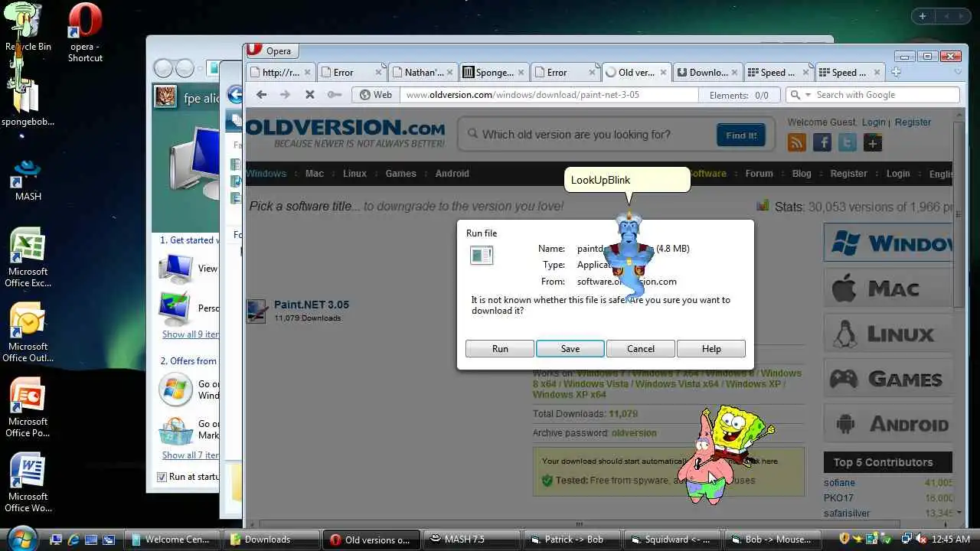
Task: Click the Games platform banner button
Action: tap(888, 379)
